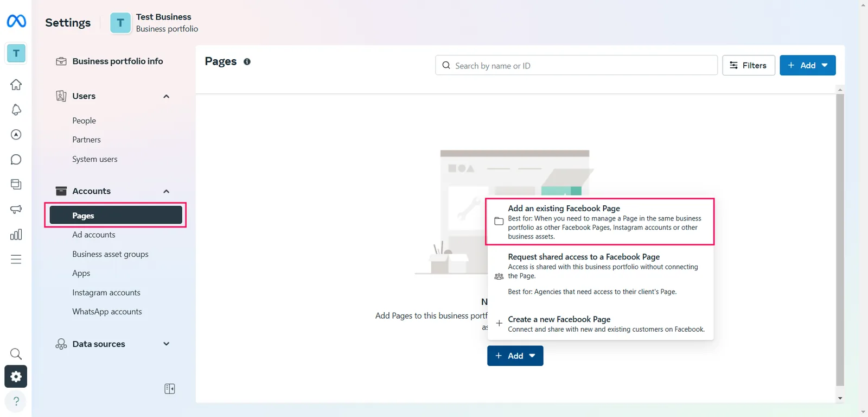Click the Search by name or ID field

tap(577, 65)
